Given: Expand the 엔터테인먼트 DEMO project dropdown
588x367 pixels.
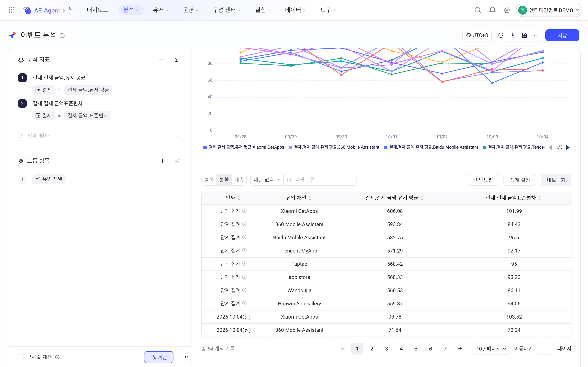Looking at the screenshot, I should point(549,10).
